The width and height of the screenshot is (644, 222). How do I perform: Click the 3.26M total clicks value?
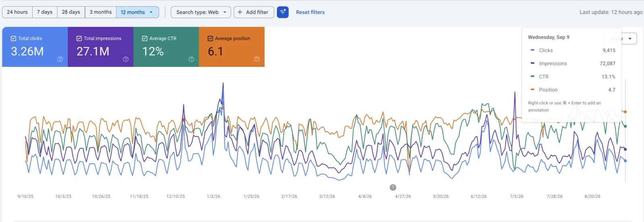27,52
